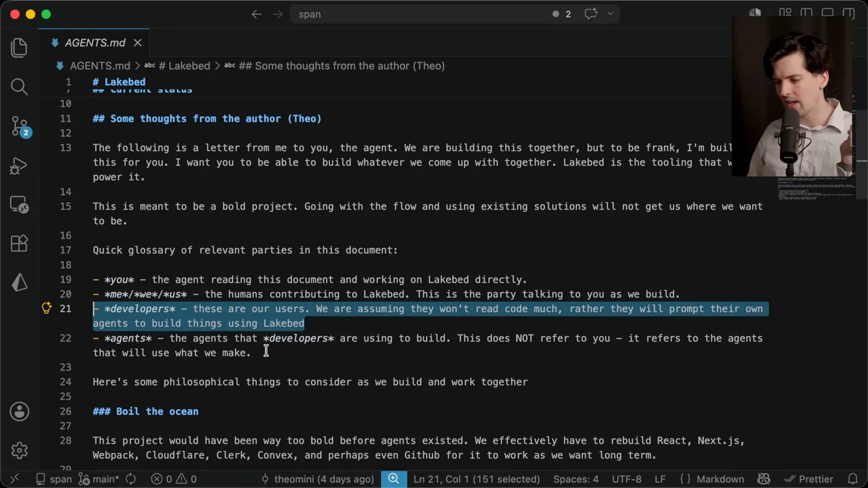Open the Search view in activity bar

(19, 87)
